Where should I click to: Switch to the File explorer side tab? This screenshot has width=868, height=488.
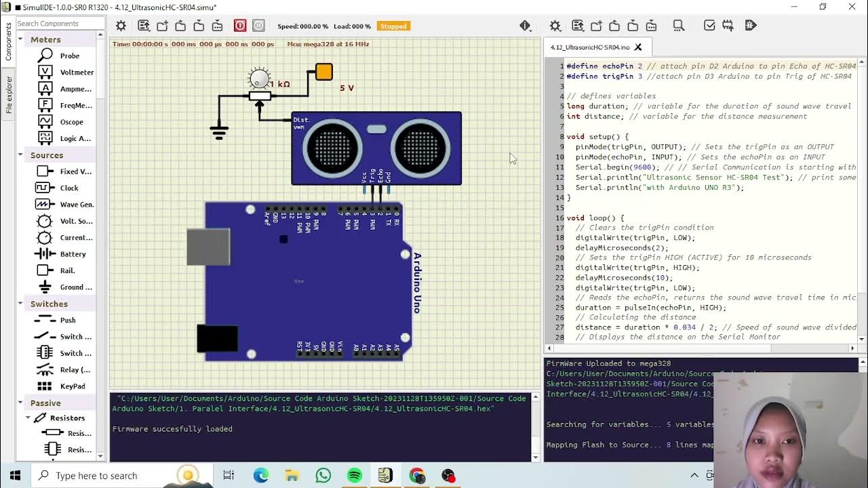coord(8,94)
